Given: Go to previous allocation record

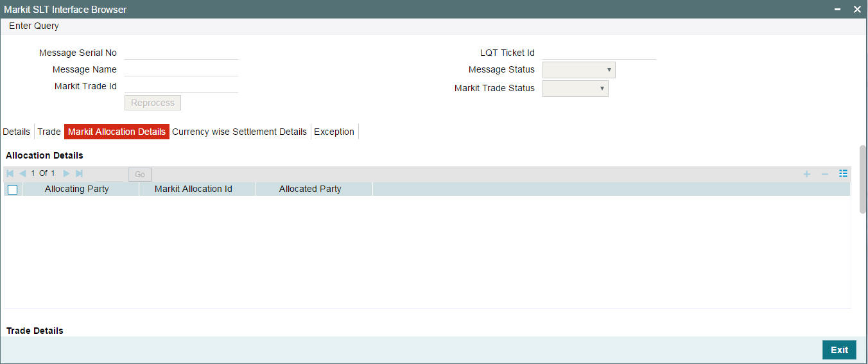Looking at the screenshot, I should coord(22,173).
